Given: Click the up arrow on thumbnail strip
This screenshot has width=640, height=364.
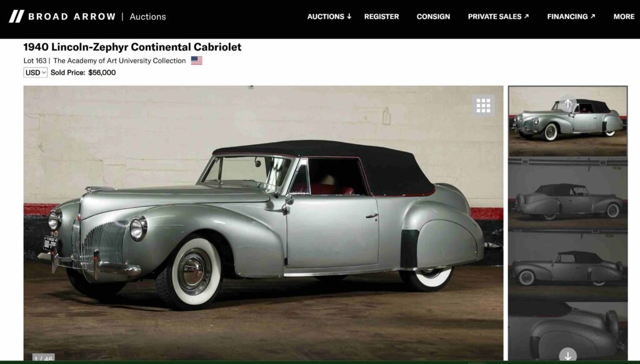Looking at the screenshot, I should [567, 104].
